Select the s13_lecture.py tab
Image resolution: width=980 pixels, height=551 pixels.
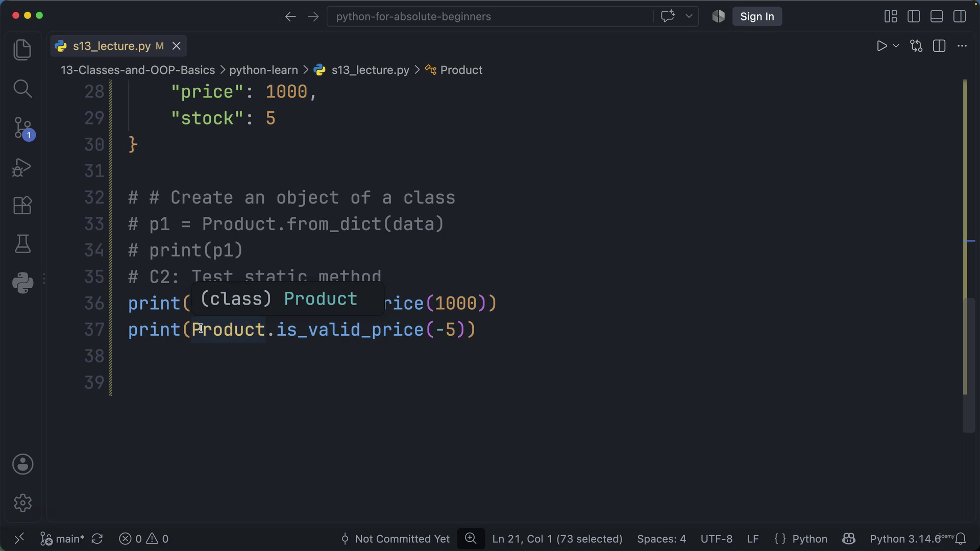tap(111, 46)
